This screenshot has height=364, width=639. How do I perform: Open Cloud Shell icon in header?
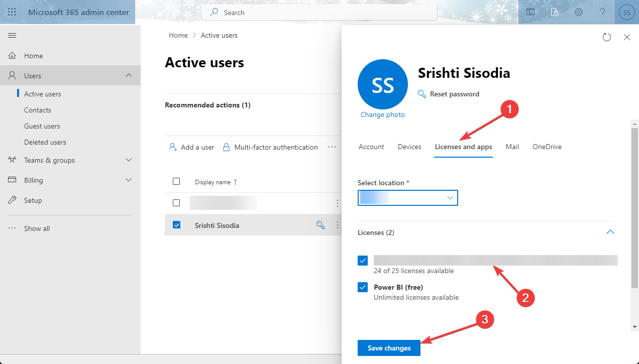[x=530, y=12]
